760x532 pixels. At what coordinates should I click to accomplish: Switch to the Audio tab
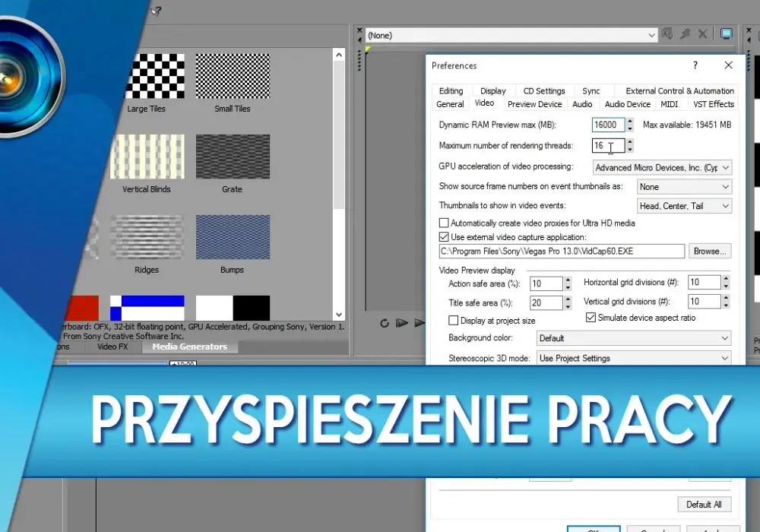coord(582,103)
